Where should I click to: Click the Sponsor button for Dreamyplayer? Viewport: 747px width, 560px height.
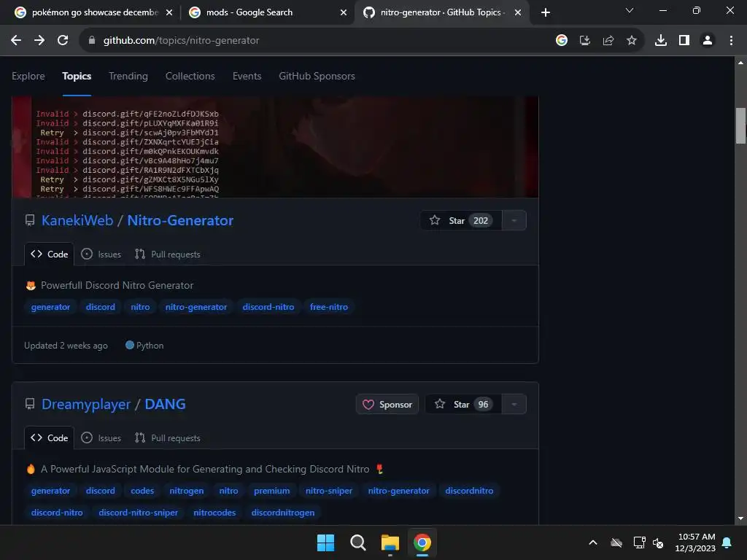pyautogui.click(x=387, y=404)
